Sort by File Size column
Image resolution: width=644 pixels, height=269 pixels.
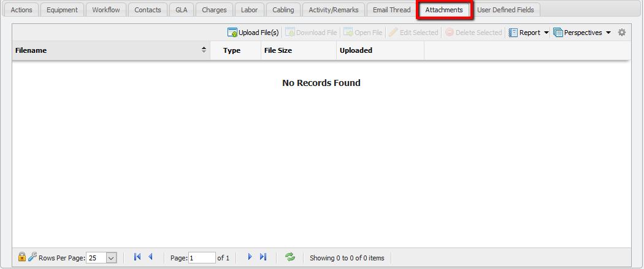point(298,50)
